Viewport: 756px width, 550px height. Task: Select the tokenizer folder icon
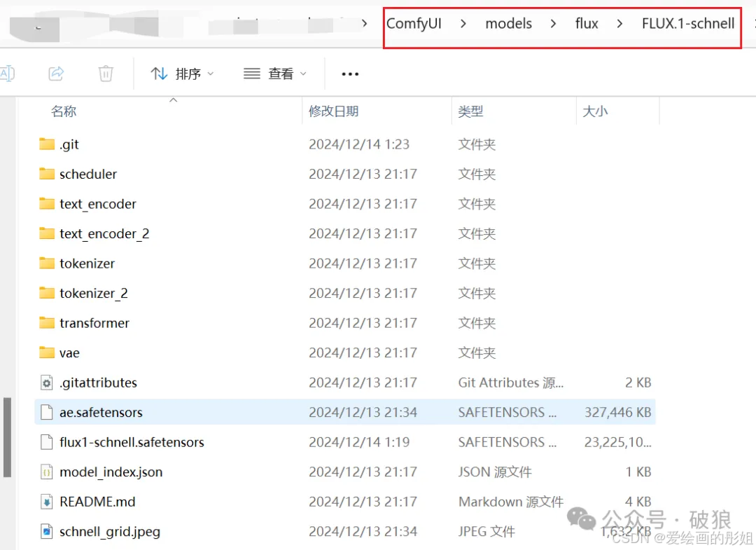[47, 263]
